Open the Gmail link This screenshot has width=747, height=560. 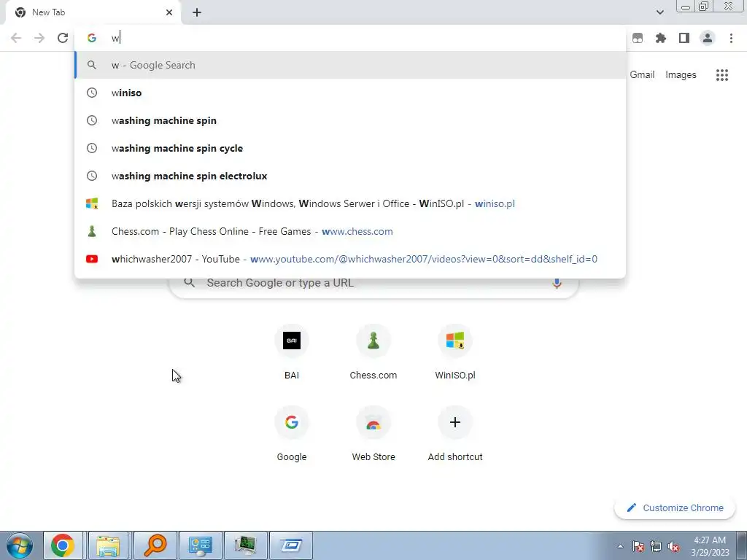coord(642,75)
